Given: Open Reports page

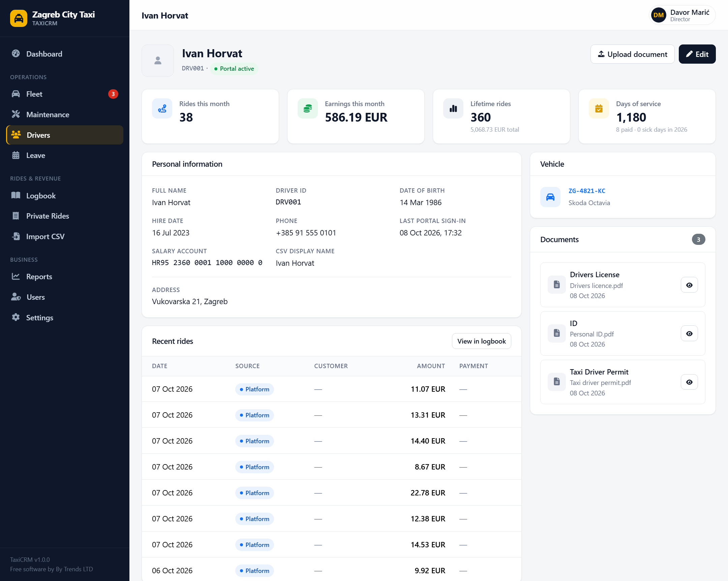Looking at the screenshot, I should (64, 276).
